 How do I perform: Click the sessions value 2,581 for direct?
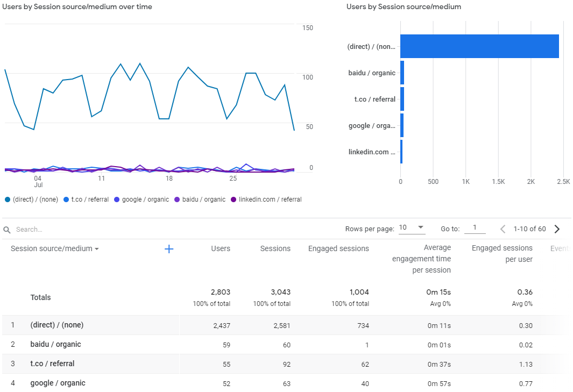click(282, 325)
